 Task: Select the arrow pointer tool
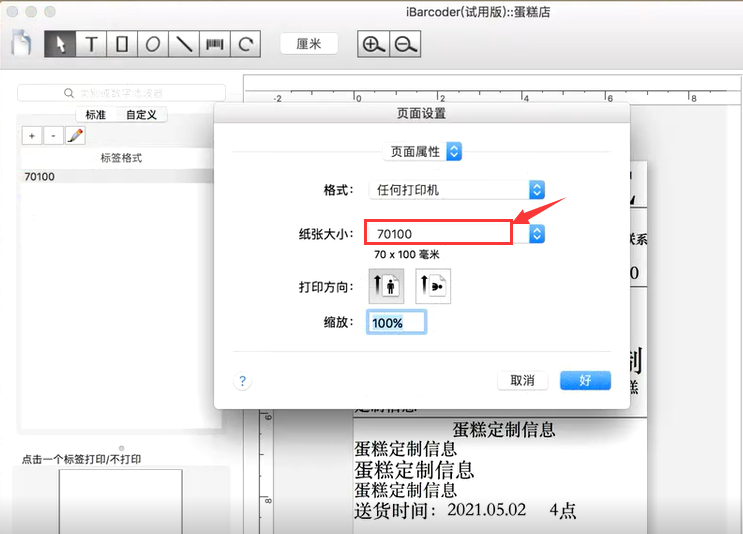tap(60, 44)
